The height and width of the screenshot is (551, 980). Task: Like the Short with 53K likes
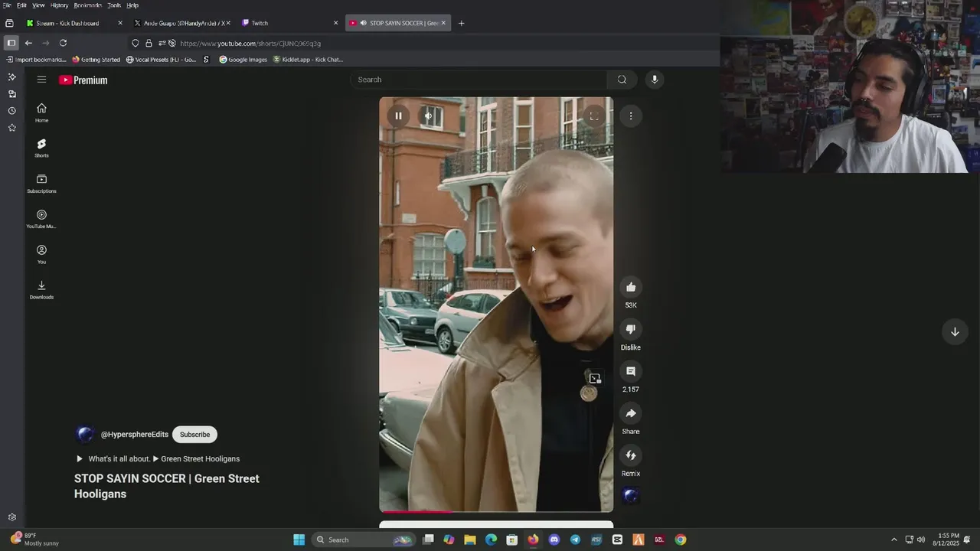coord(631,287)
